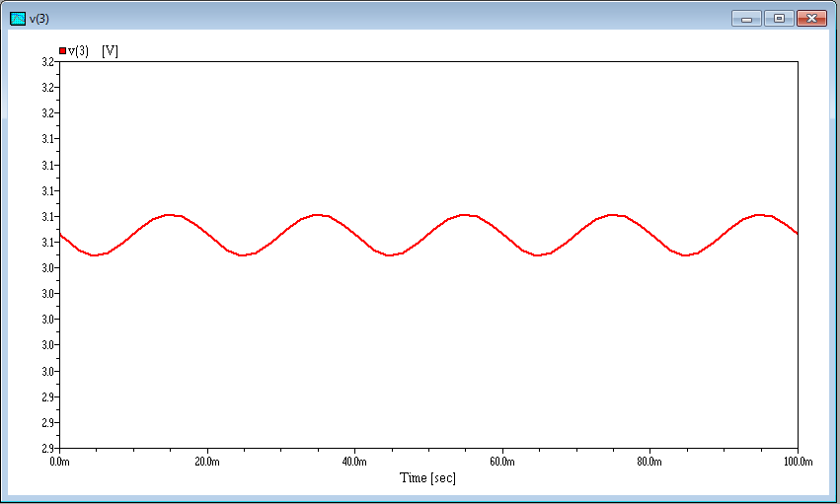The height and width of the screenshot is (504, 840).
Task: Click the 60.0m time axis tick label
Action: click(x=502, y=462)
